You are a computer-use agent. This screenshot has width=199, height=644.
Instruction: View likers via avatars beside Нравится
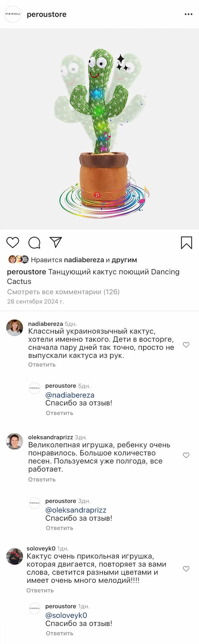pos(18,259)
